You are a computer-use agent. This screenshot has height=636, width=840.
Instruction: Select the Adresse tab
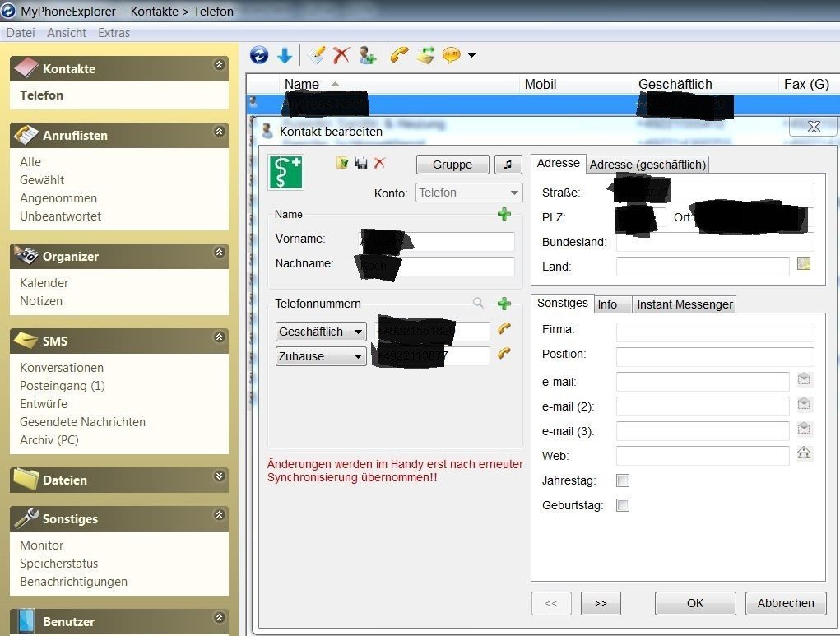click(558, 163)
